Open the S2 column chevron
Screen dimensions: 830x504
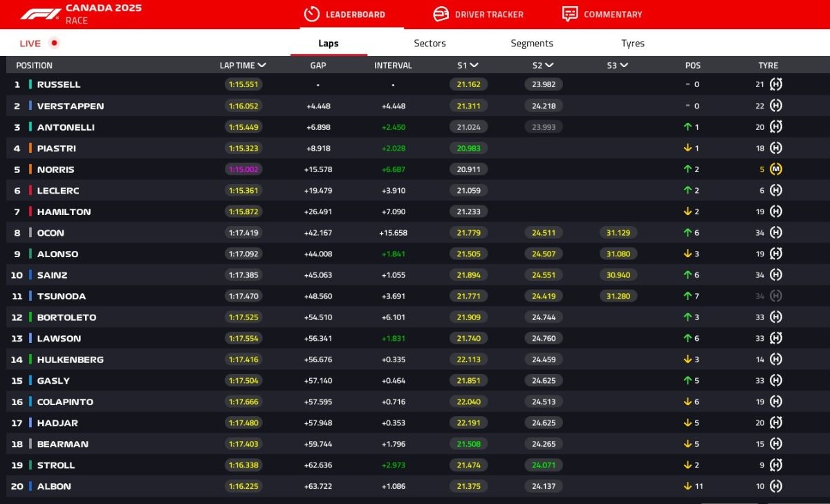549,66
